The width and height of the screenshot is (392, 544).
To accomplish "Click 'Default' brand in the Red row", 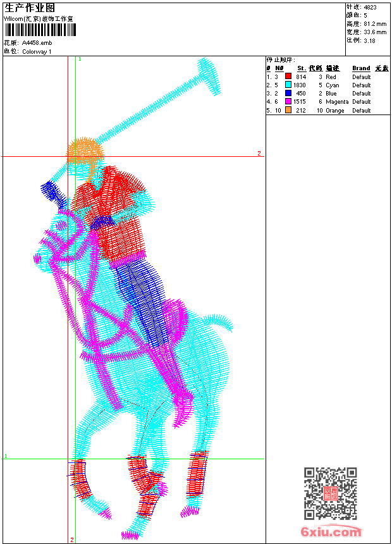I will click(x=362, y=77).
